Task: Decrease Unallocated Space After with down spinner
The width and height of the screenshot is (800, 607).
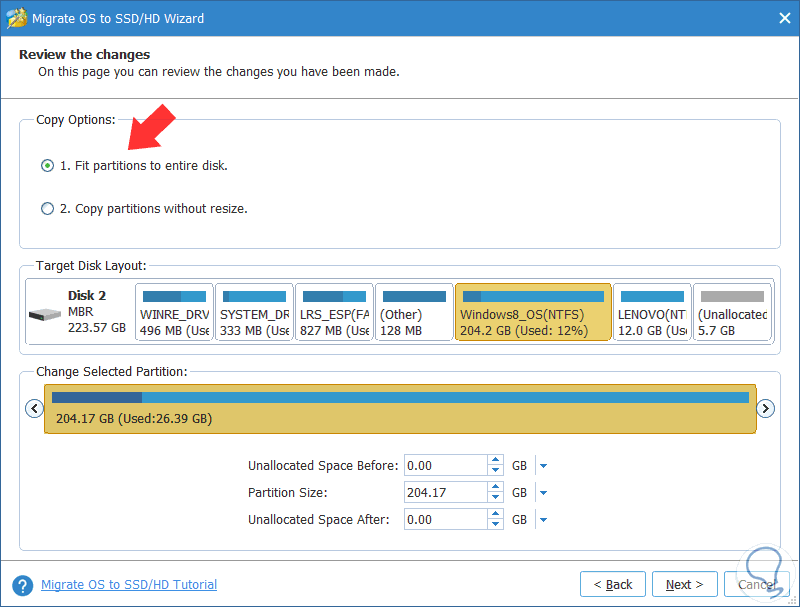Action: (x=495, y=525)
